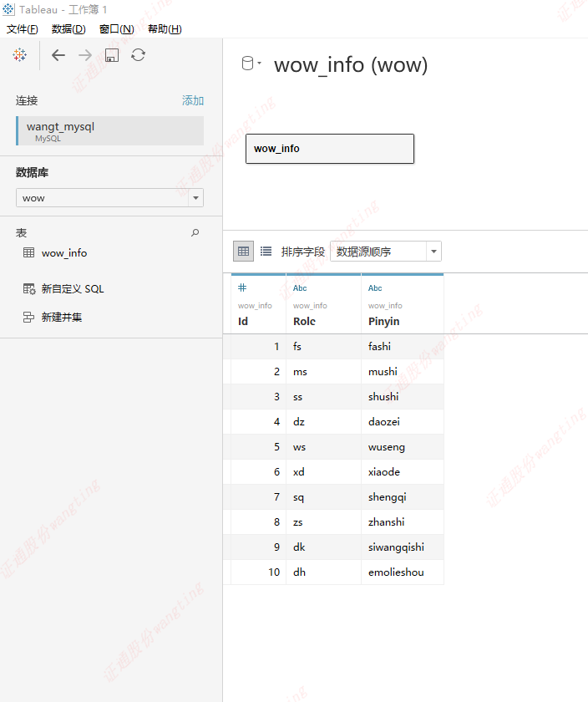Click the wow_info (wow) data source title

[x=351, y=65]
